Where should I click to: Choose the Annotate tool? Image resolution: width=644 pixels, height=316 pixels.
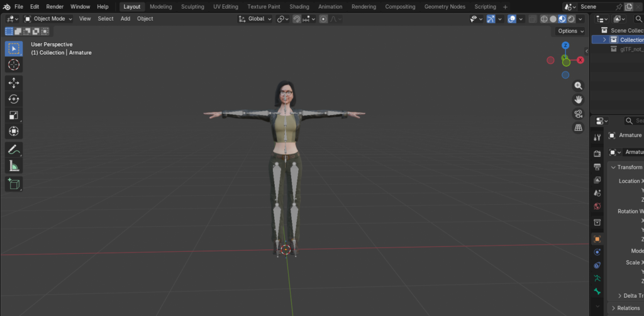tap(14, 150)
